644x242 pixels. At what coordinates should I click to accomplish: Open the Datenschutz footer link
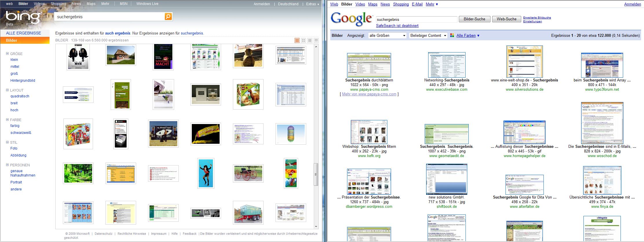pyautogui.click(x=103, y=234)
